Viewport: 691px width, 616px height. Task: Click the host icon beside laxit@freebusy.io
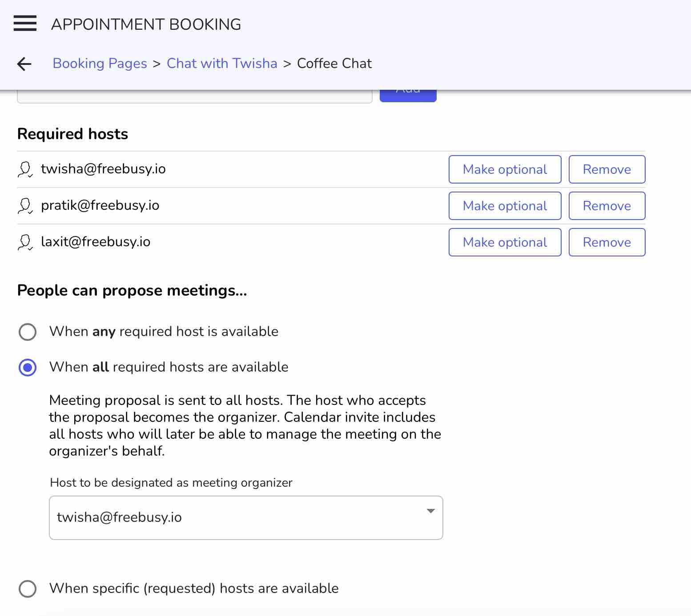coord(25,242)
